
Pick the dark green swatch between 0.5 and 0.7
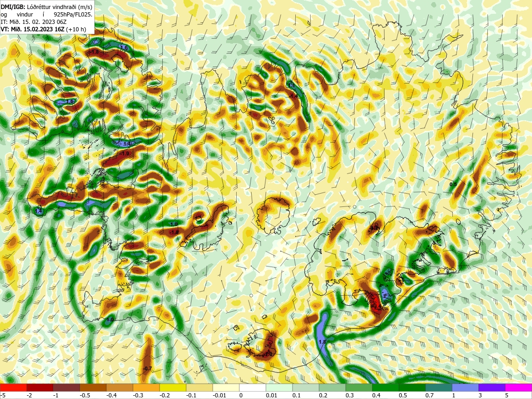[x=412, y=387]
